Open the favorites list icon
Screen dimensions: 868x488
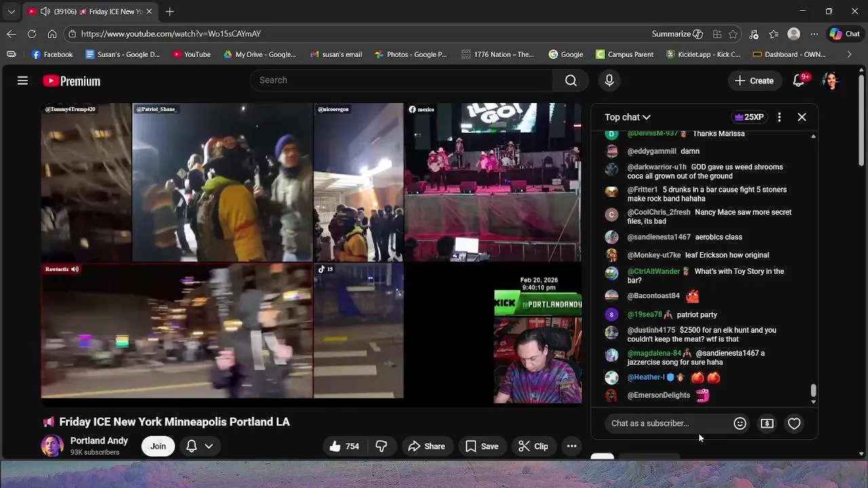coord(774,34)
